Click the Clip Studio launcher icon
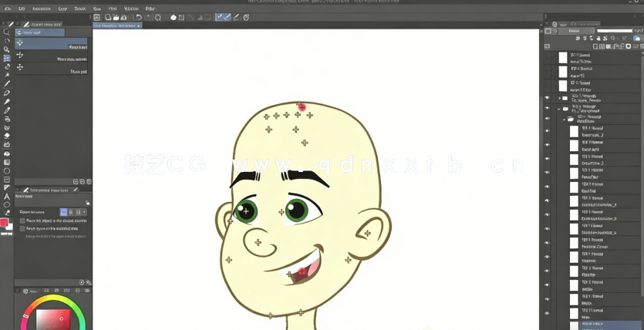Screen dimensions: 644x330 tap(97, 17)
